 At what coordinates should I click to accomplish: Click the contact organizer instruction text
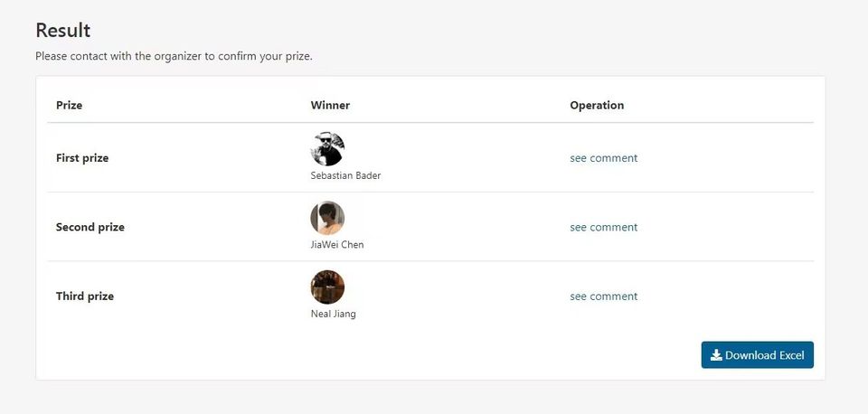pos(174,56)
